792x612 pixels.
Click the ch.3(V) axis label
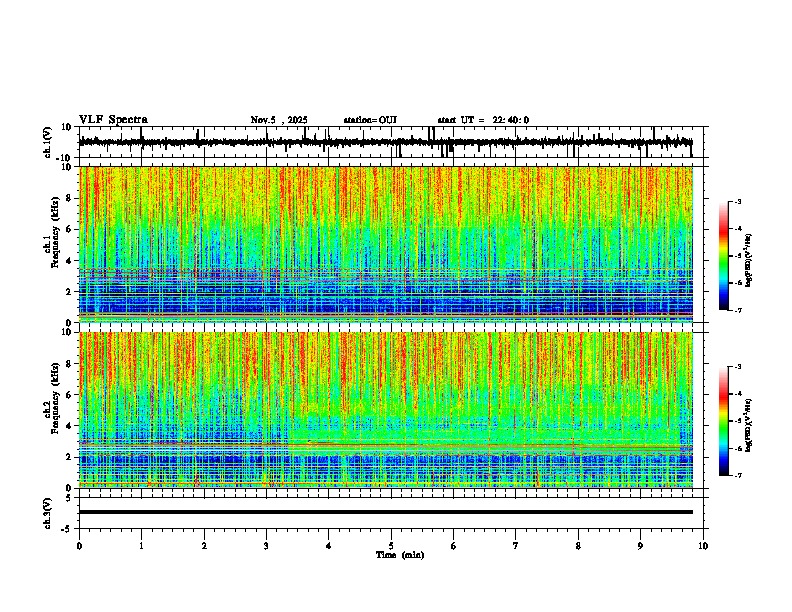point(48,514)
